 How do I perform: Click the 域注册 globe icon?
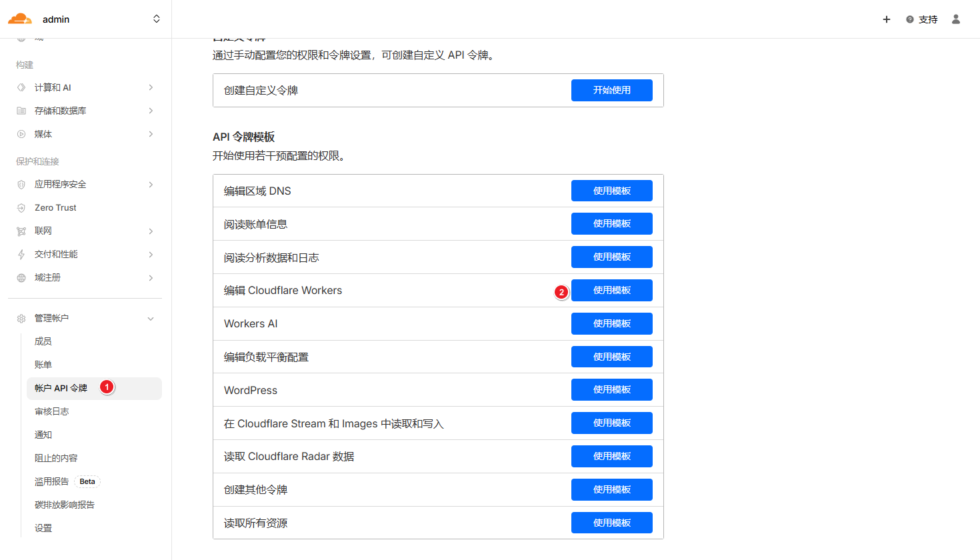click(x=21, y=278)
